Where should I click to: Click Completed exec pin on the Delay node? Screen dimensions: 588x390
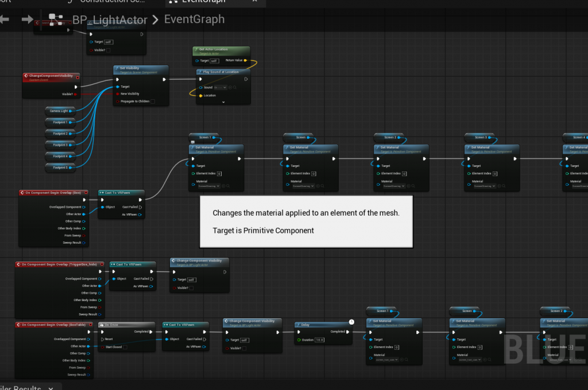point(347,332)
